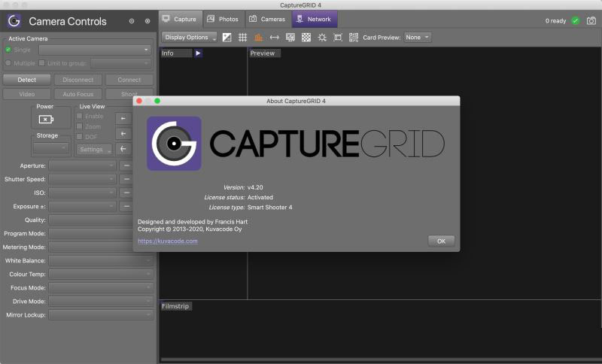Click the green ready status checkmark
Viewport: 602px width, 364px height.
point(575,21)
